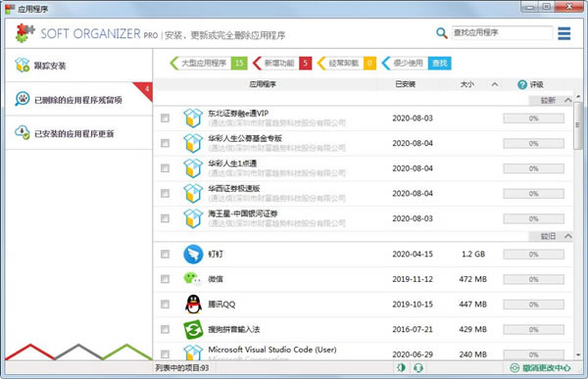Sort by the 应用程序 column header
The height and width of the screenshot is (379, 588).
263,84
